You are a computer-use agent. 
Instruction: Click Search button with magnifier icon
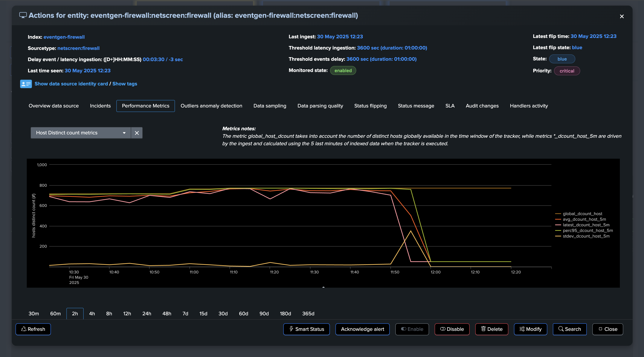click(x=570, y=329)
